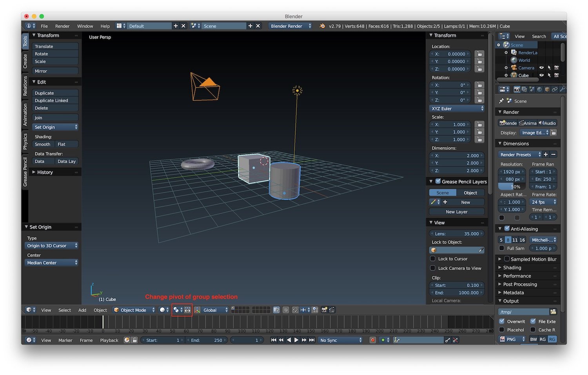Click OpenGL render animation clapper icon
The height and width of the screenshot is (375, 588).
click(x=332, y=310)
